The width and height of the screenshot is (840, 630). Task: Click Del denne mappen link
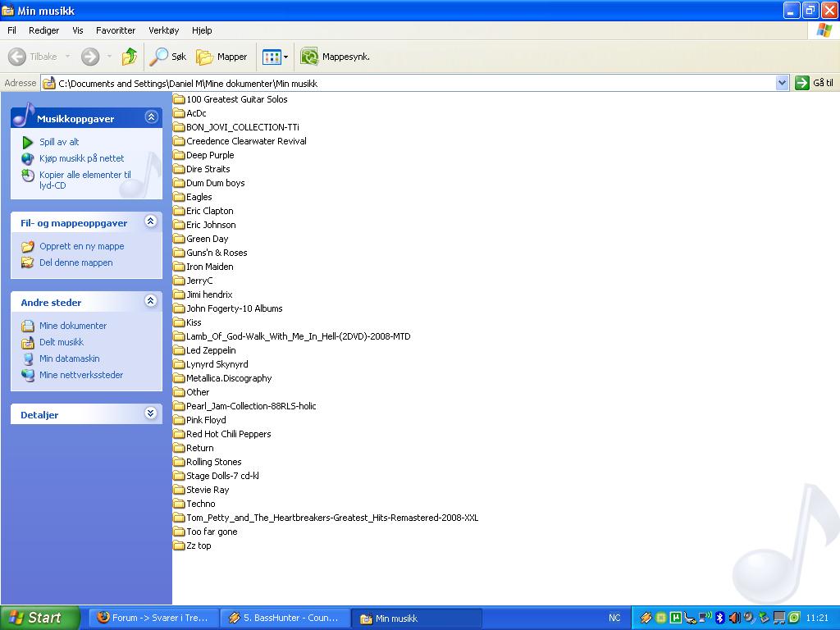(x=75, y=262)
